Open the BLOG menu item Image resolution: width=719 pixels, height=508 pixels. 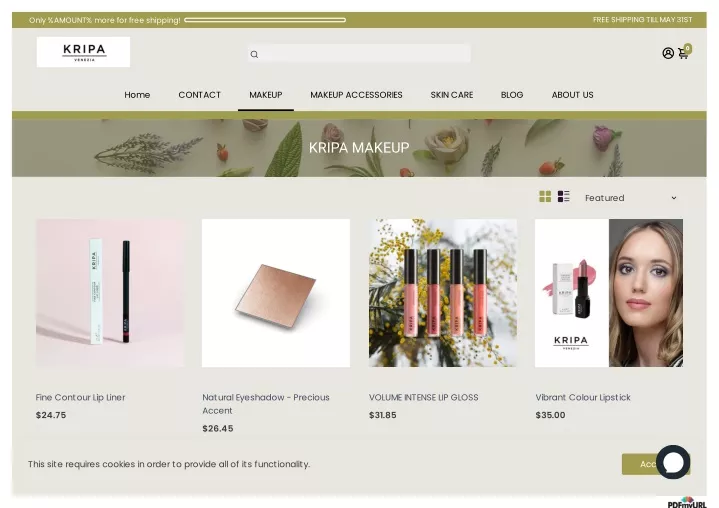pyautogui.click(x=512, y=95)
